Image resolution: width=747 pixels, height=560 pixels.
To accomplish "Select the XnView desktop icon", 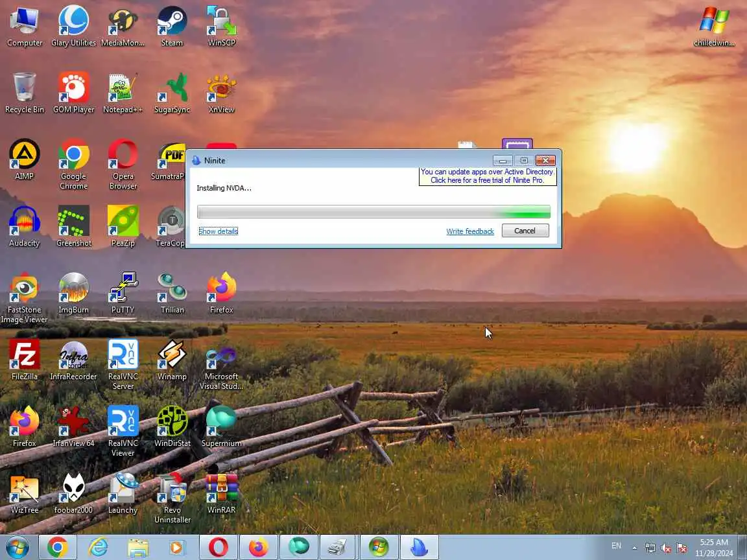I will click(222, 93).
